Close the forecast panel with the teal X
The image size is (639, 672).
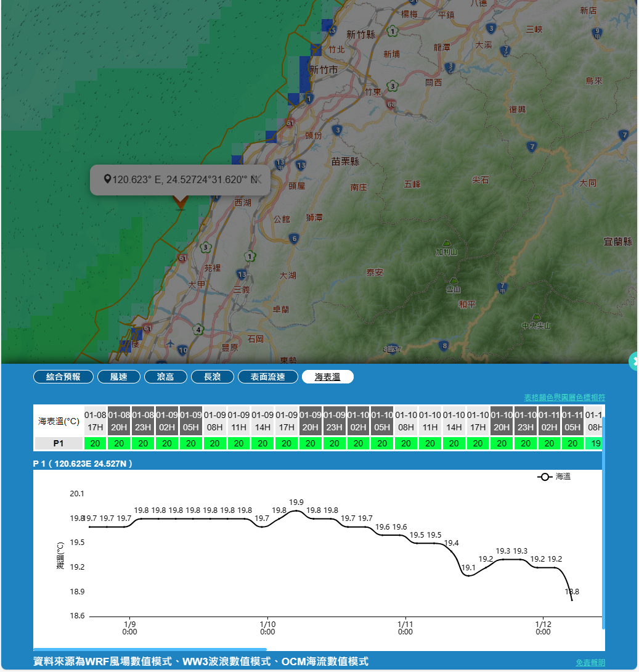(x=633, y=361)
